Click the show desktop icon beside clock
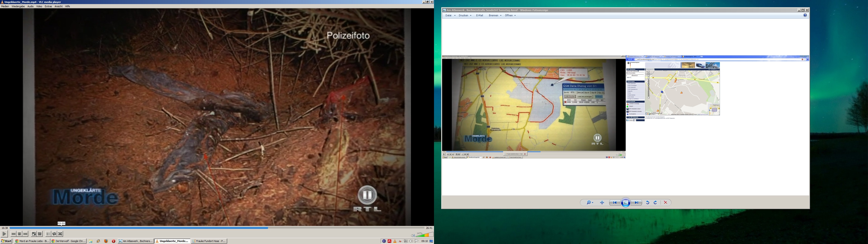Viewport: 868px width, 244px height. pos(431,241)
